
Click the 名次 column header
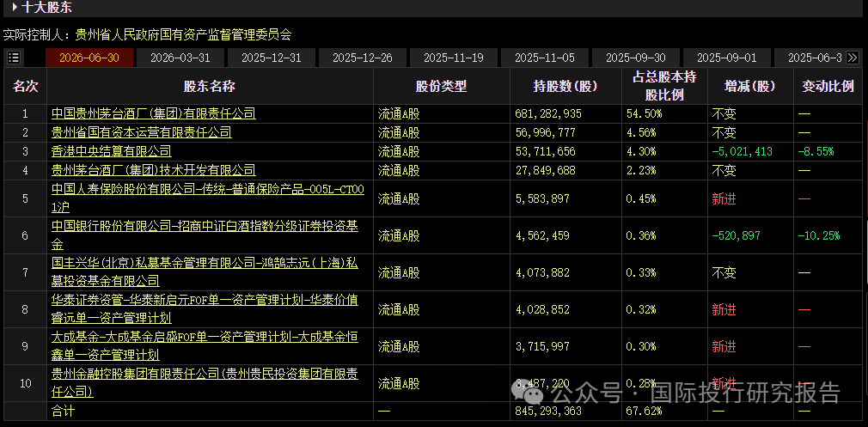(x=26, y=86)
